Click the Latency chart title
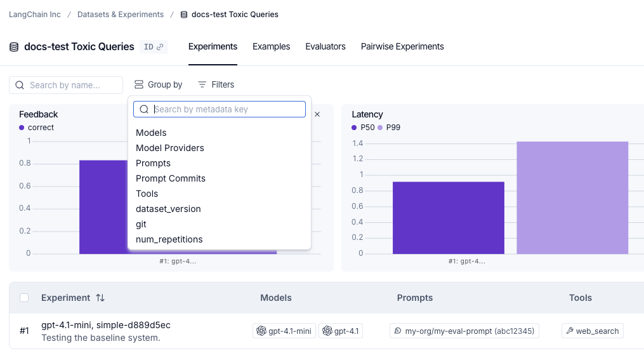This screenshot has width=644, height=351. pos(367,114)
